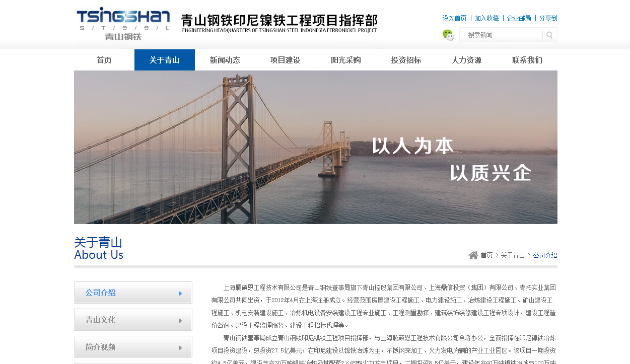
Task: Click the Tsingshan Steel logo
Action: pyautogui.click(x=124, y=24)
